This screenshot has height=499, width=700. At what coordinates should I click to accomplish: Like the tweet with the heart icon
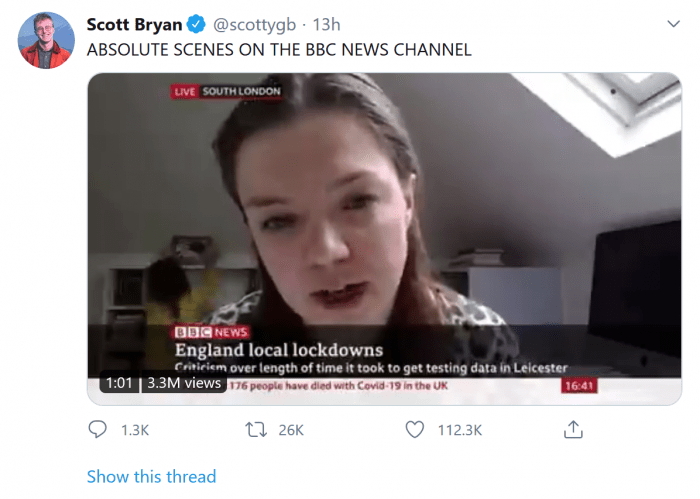pyautogui.click(x=415, y=430)
